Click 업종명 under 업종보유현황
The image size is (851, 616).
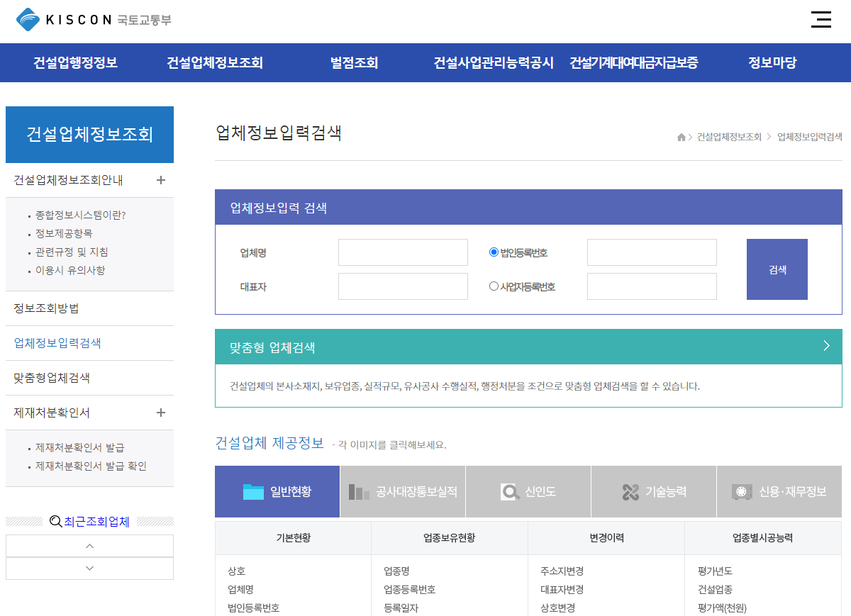(396, 571)
